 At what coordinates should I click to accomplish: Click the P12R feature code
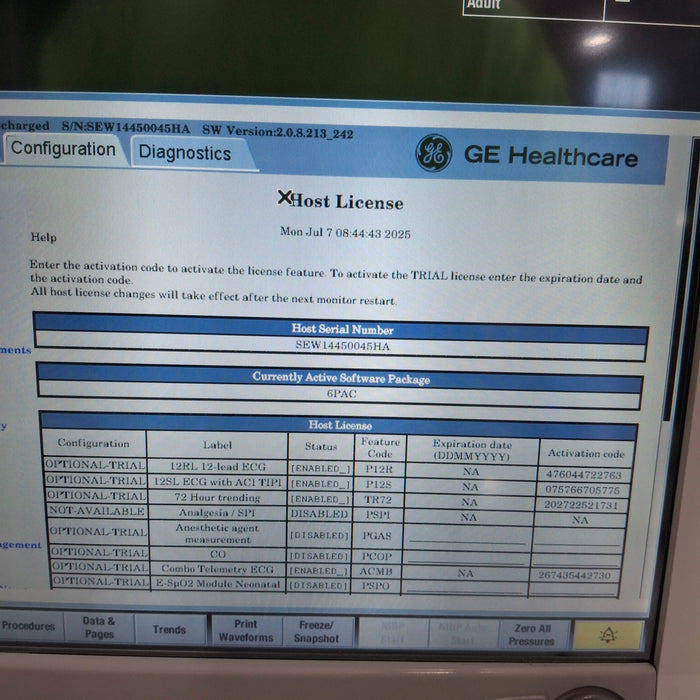point(379,469)
